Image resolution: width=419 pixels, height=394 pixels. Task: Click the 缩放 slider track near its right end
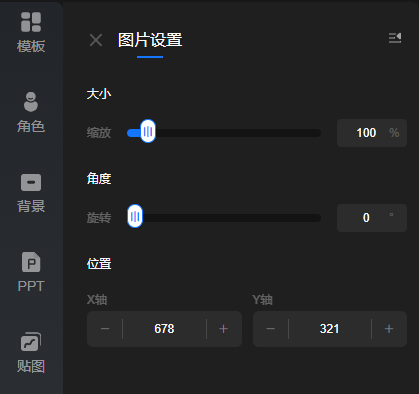312,133
